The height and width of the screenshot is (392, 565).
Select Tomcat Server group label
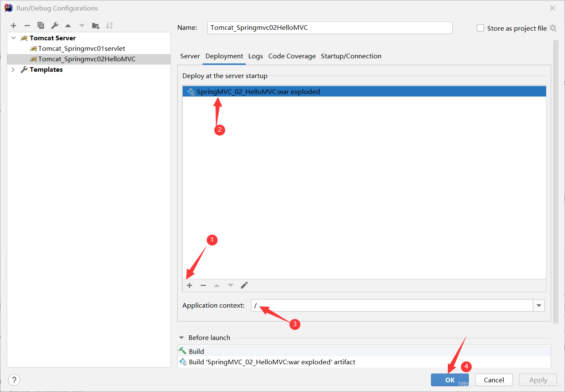53,38
